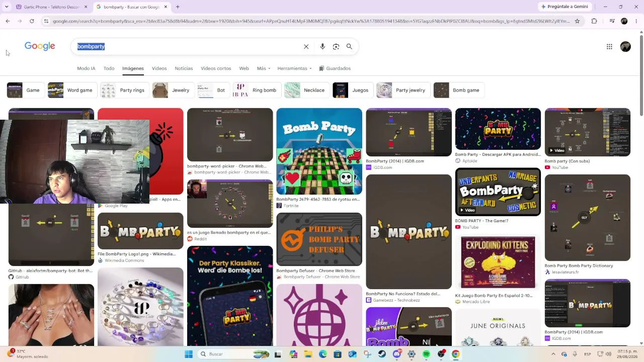Switch to the Todo results tab
644x362 pixels.
click(x=109, y=68)
